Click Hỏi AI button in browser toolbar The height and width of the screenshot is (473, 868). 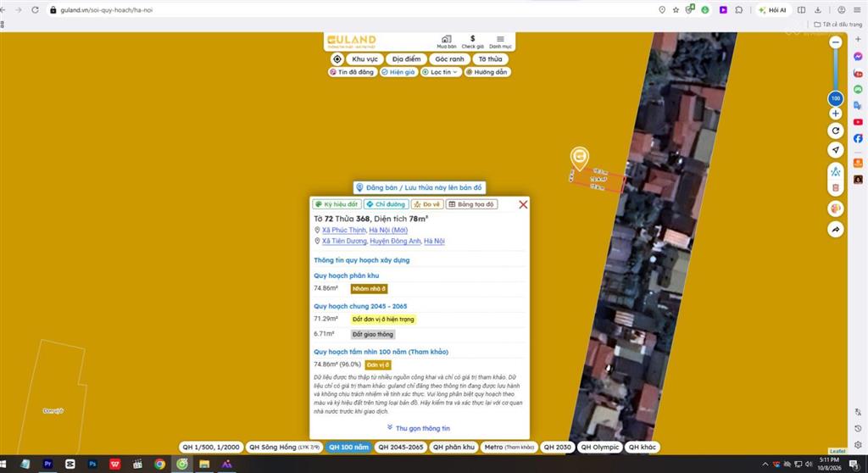(x=772, y=10)
